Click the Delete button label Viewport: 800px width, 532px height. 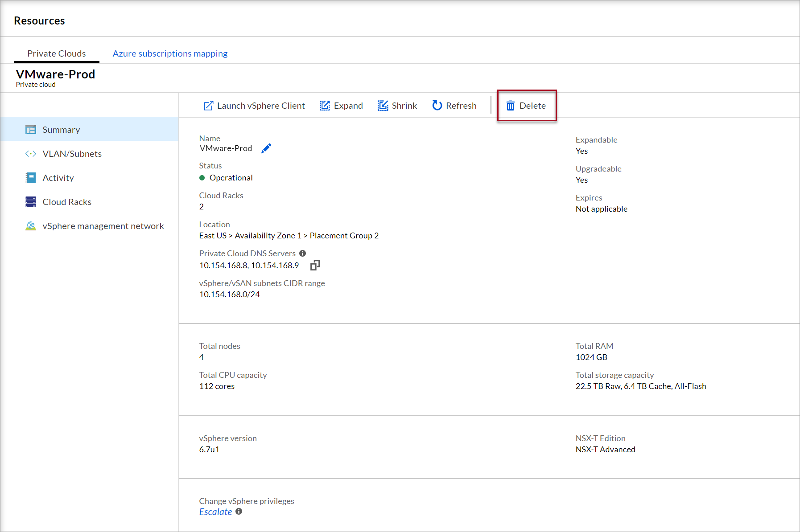pos(532,106)
